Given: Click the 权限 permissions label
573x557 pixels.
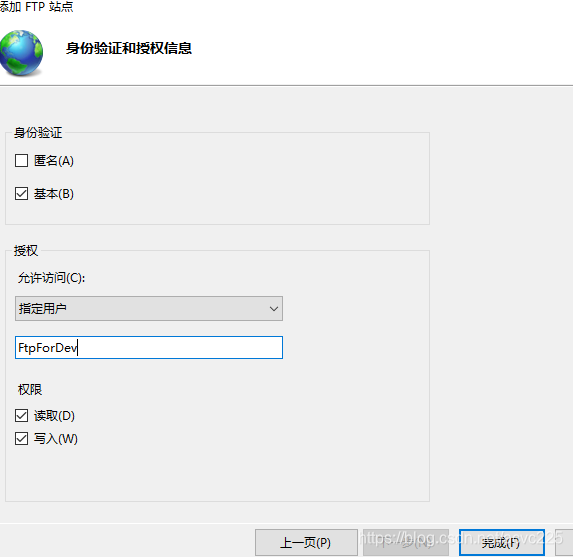Looking at the screenshot, I should pyautogui.click(x=30, y=390).
